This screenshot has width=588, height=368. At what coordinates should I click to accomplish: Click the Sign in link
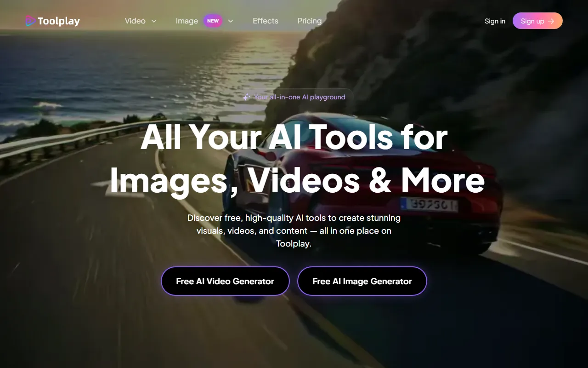(x=495, y=21)
